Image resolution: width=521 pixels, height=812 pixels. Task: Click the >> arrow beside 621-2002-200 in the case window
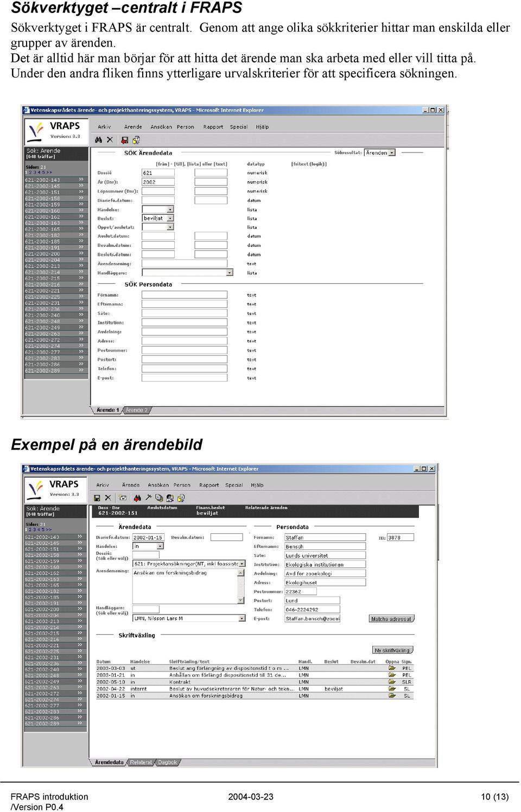click(x=80, y=609)
